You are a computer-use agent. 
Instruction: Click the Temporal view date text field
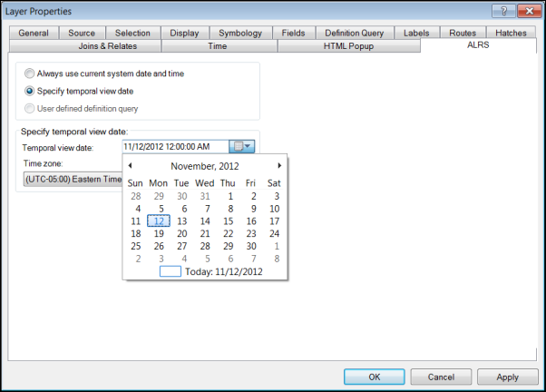point(175,146)
